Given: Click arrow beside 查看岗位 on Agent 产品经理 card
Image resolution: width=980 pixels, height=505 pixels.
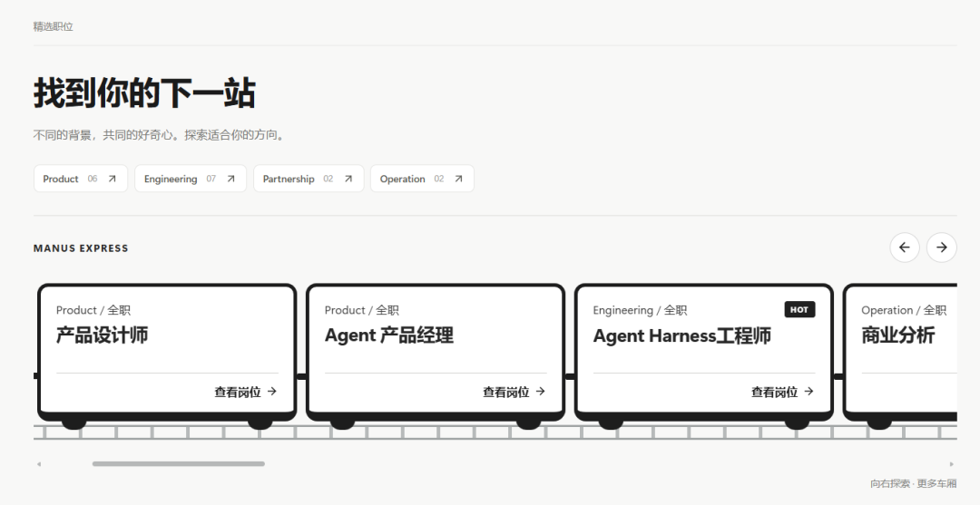Looking at the screenshot, I should coord(541,392).
